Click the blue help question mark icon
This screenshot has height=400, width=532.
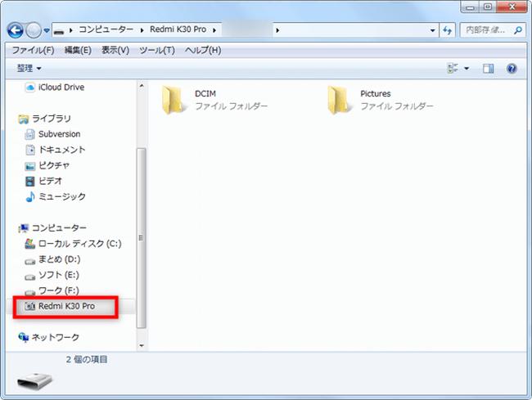coord(512,69)
